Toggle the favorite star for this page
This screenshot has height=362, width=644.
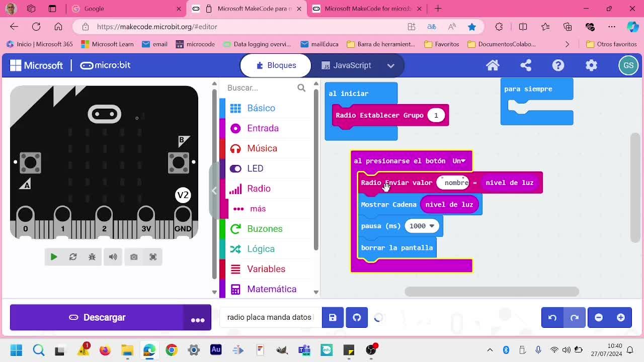(x=472, y=27)
